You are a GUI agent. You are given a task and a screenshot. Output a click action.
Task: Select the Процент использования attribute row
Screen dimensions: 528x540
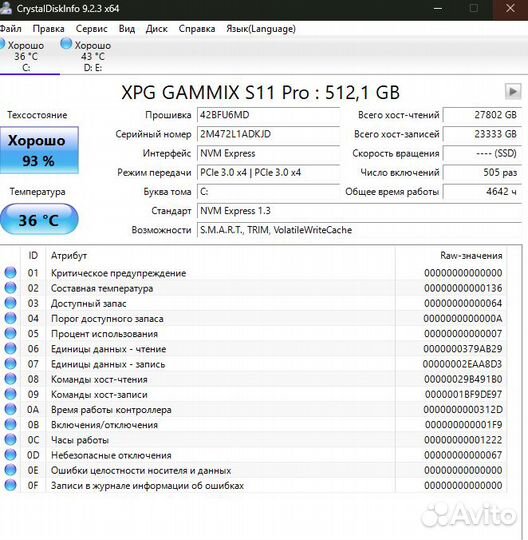[x=253, y=333]
